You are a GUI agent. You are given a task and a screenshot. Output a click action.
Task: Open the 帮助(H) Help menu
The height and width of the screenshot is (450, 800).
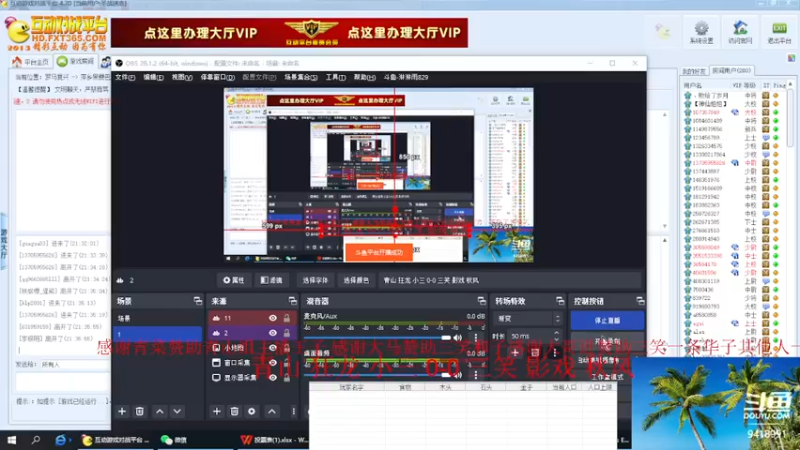[364, 78]
